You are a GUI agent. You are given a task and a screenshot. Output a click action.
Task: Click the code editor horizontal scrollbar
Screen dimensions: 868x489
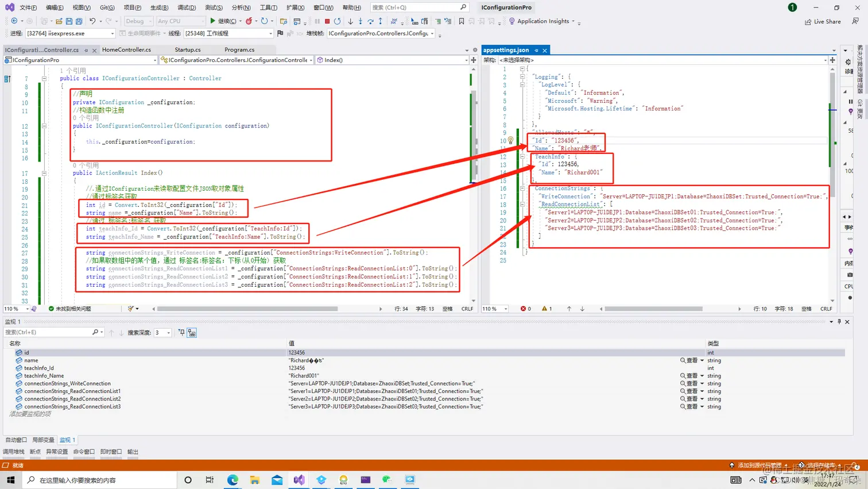point(247,309)
